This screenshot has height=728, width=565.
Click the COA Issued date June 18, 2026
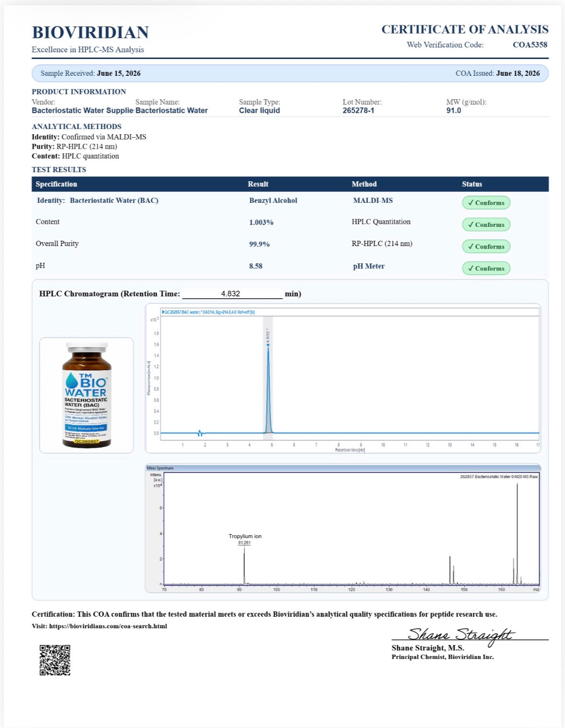[518, 73]
